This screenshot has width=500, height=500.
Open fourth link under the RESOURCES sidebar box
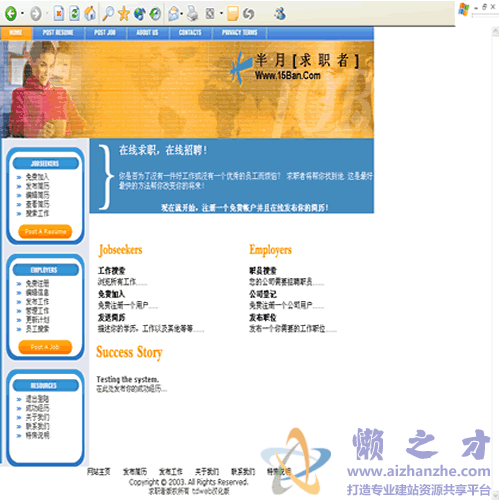click(x=37, y=426)
